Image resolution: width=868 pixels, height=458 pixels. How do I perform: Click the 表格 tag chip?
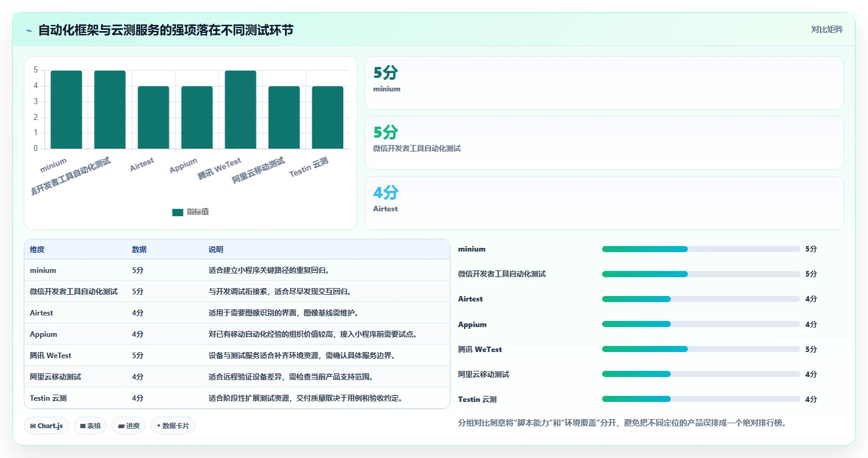[90, 426]
